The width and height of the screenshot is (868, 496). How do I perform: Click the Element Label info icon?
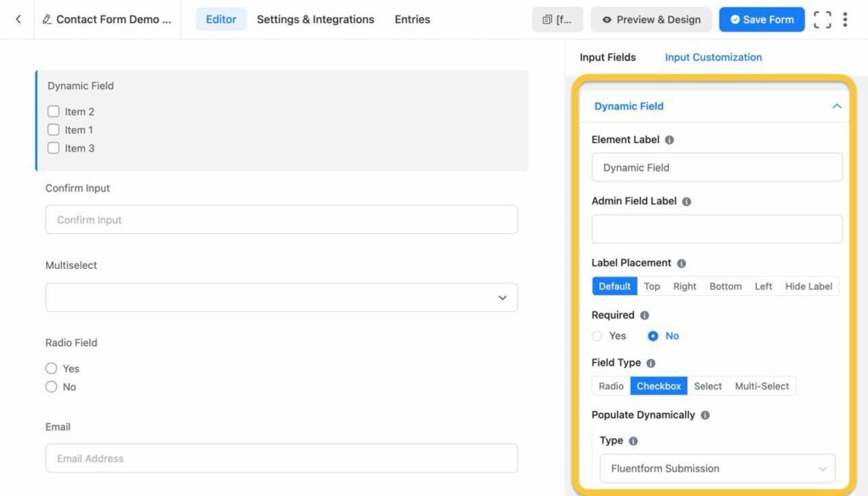coord(670,140)
